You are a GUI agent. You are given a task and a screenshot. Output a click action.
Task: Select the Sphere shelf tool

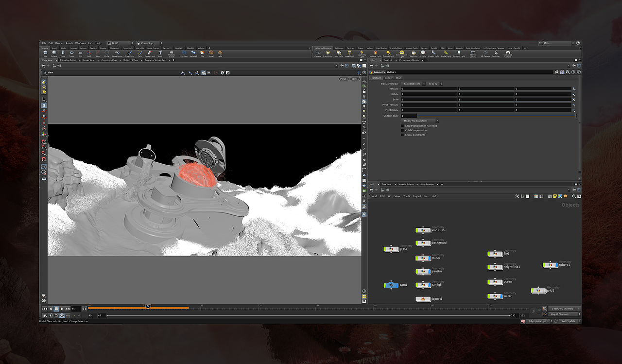pyautogui.click(x=54, y=53)
